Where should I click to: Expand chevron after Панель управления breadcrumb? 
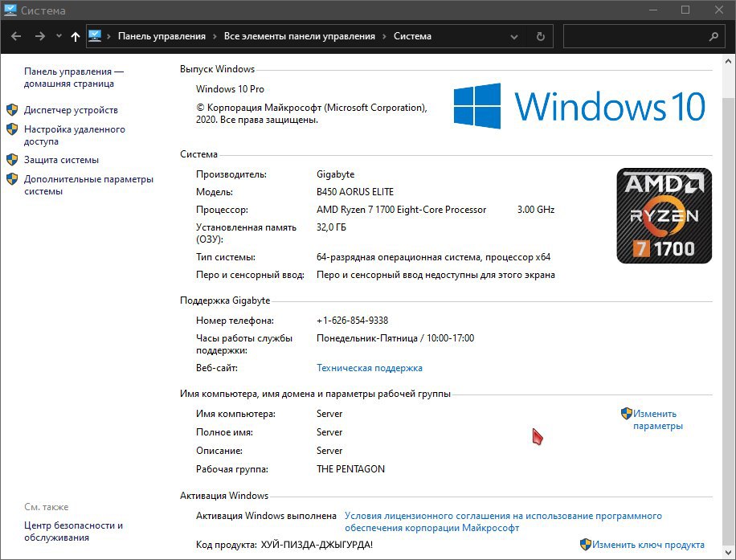point(215,36)
